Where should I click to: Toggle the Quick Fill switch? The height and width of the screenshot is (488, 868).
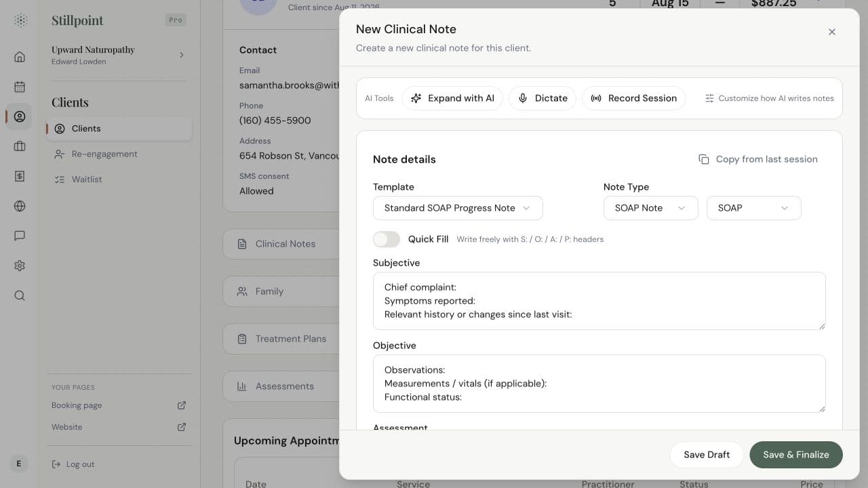[387, 239]
